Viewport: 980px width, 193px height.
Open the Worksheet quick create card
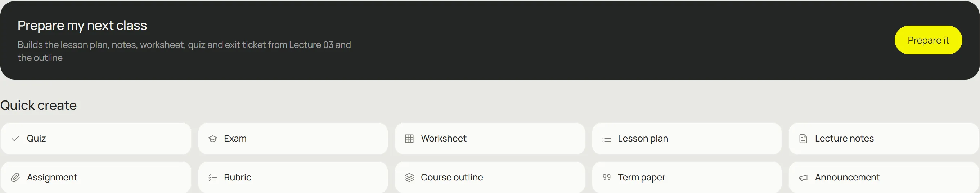tap(490, 139)
